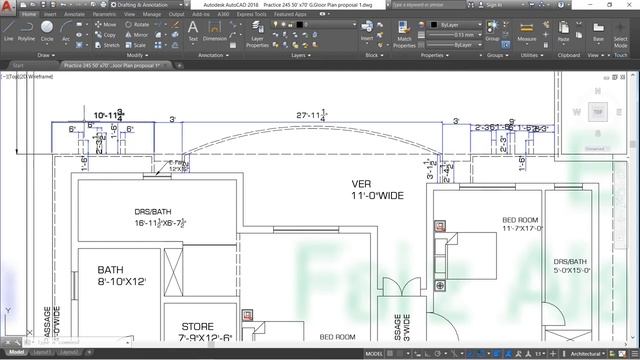This screenshot has height=360, width=640.
Task: Expand the Modify panel
Action: (x=138, y=55)
